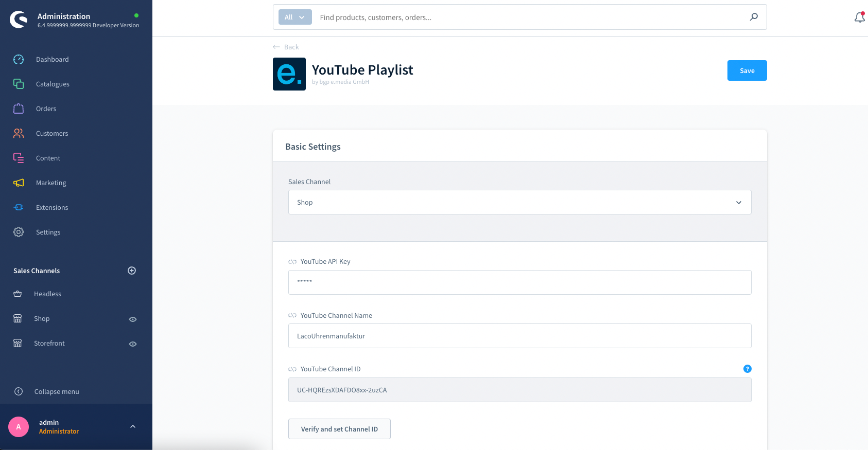Click the Basic Settings card heading
Image resolution: width=868 pixels, height=450 pixels.
click(x=313, y=147)
